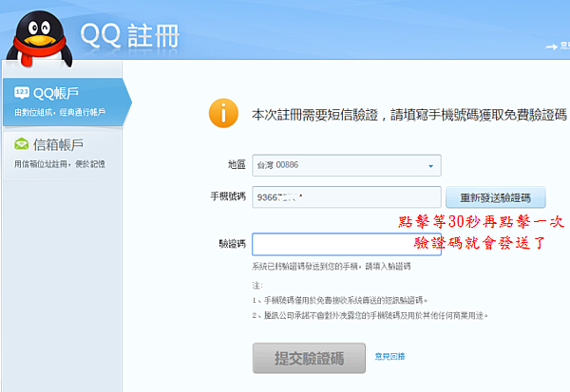Screen dimensions: 570x392
Task: Switch to the 信箱帳戶 tab
Action: tap(62, 155)
